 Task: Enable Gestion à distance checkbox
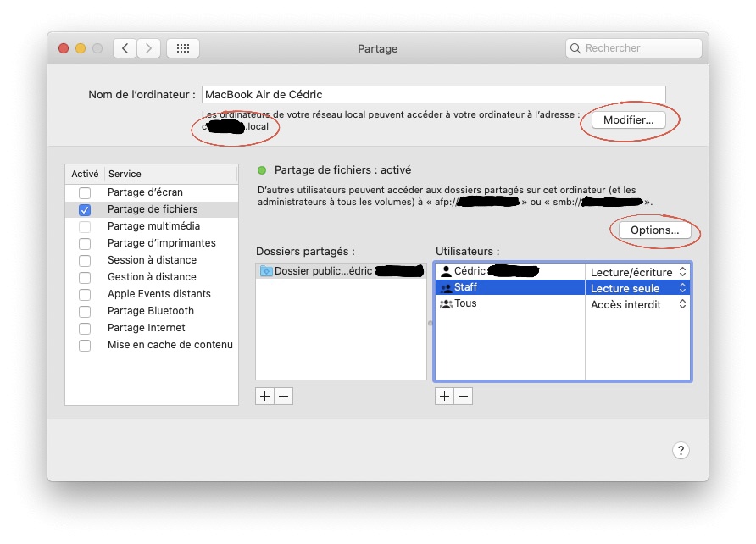pyautogui.click(x=85, y=278)
